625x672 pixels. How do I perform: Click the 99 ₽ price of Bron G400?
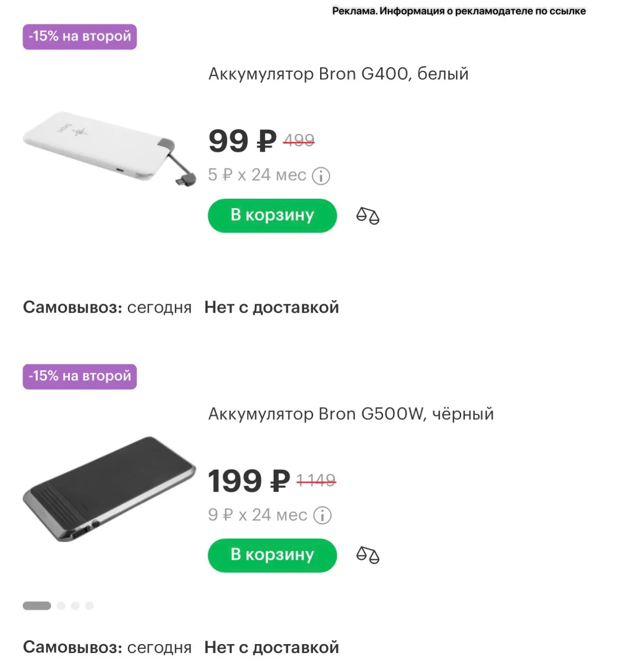242,141
